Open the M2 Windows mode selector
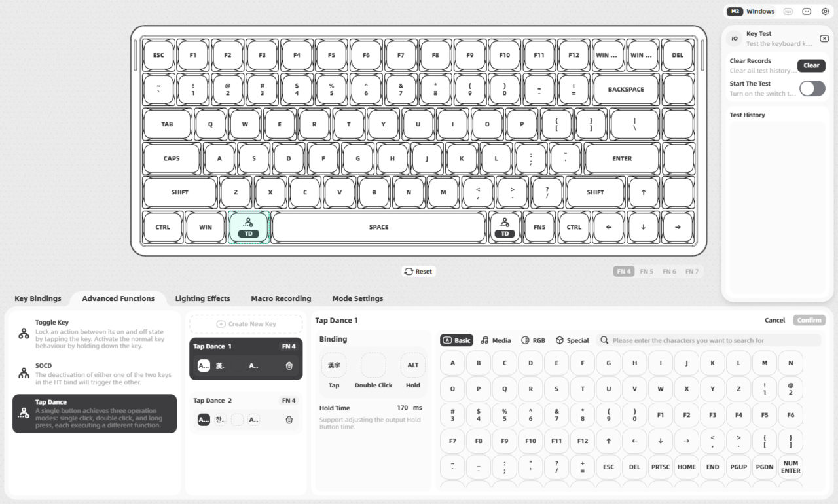838x504 pixels. (x=751, y=11)
